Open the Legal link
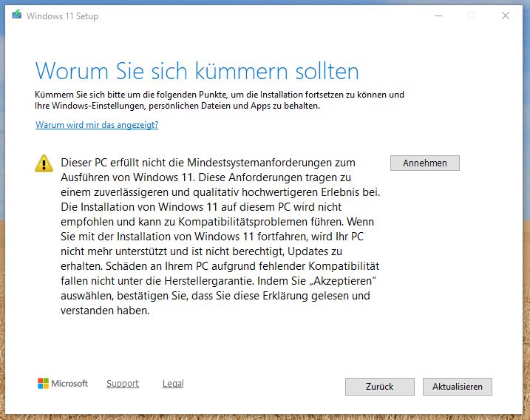 click(173, 384)
